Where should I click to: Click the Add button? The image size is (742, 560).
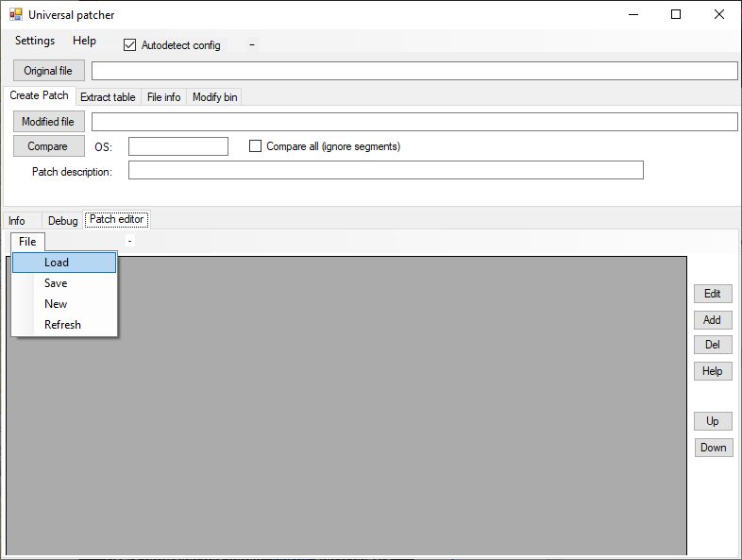[713, 320]
